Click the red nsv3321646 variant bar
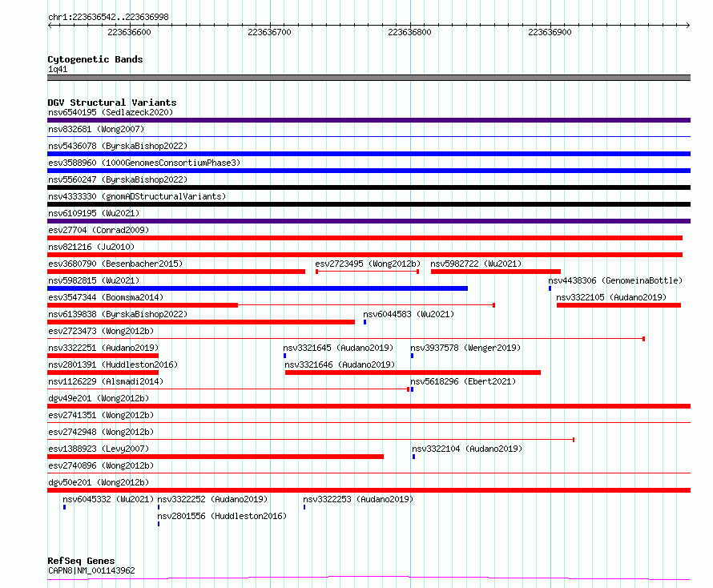The width and height of the screenshot is (713, 588). coord(413,373)
